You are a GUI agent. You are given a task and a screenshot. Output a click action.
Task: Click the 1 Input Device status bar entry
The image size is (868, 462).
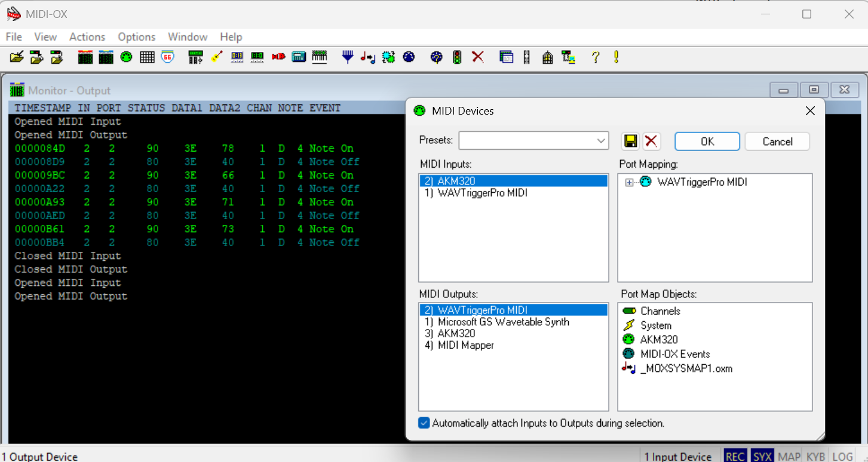678,457
